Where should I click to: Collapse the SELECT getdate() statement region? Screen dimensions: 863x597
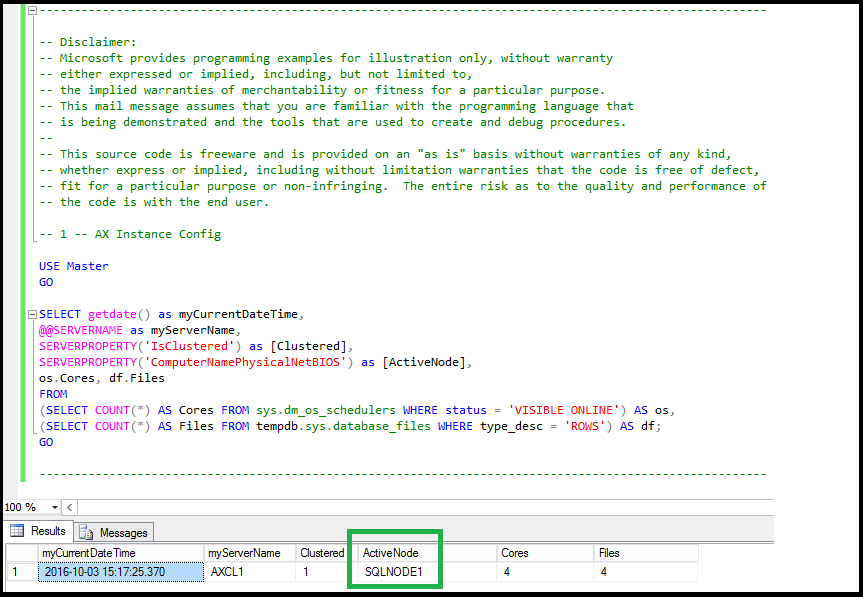[33, 314]
